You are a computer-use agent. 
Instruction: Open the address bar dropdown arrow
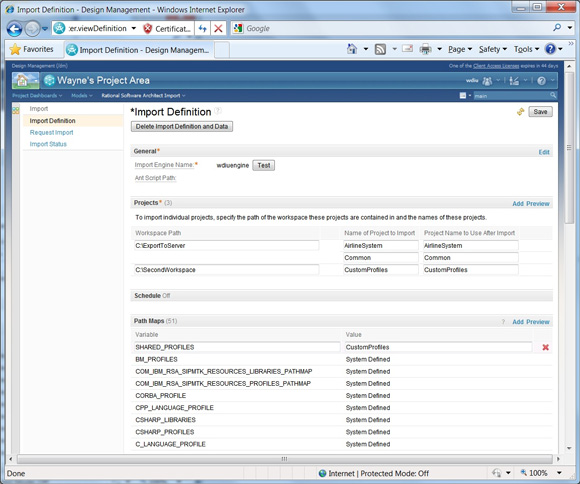(134, 28)
